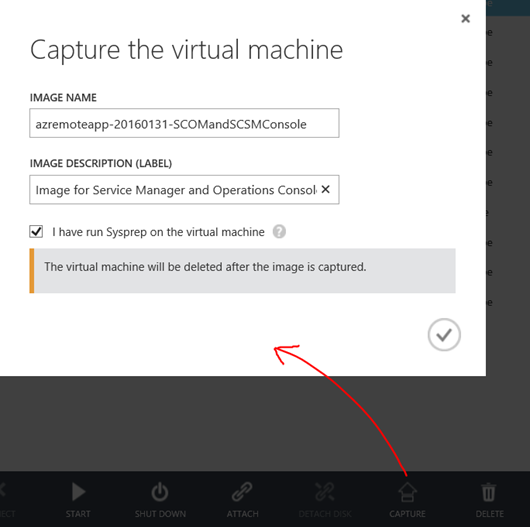
Task: Click the CAPTURE icon in command bar
Action: (407, 492)
